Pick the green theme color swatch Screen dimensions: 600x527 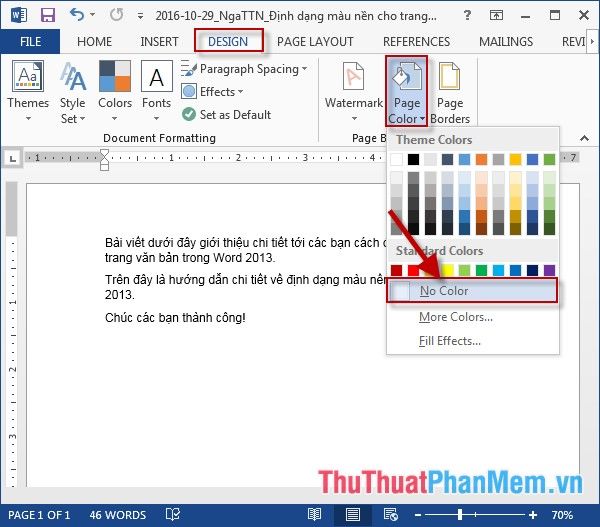click(x=549, y=159)
